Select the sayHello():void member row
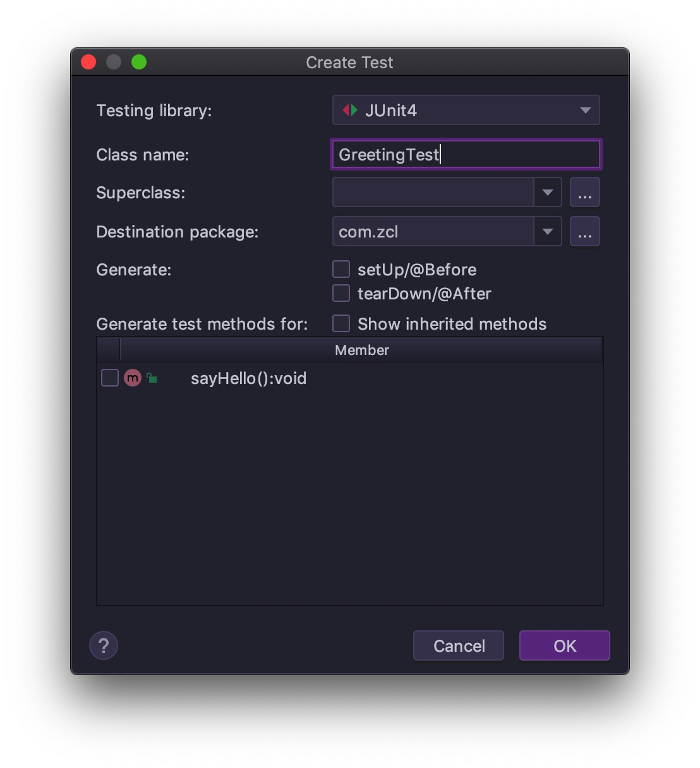 (x=248, y=378)
